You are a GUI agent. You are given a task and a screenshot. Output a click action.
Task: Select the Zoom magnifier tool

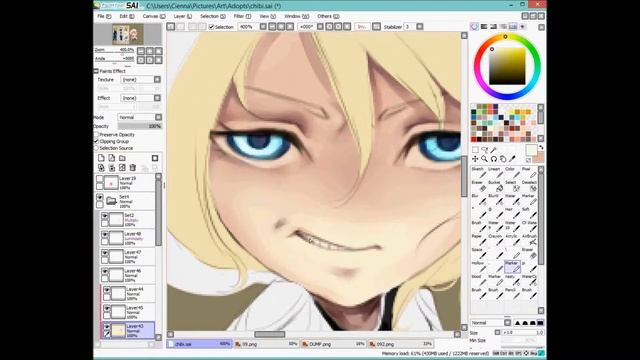(484, 159)
